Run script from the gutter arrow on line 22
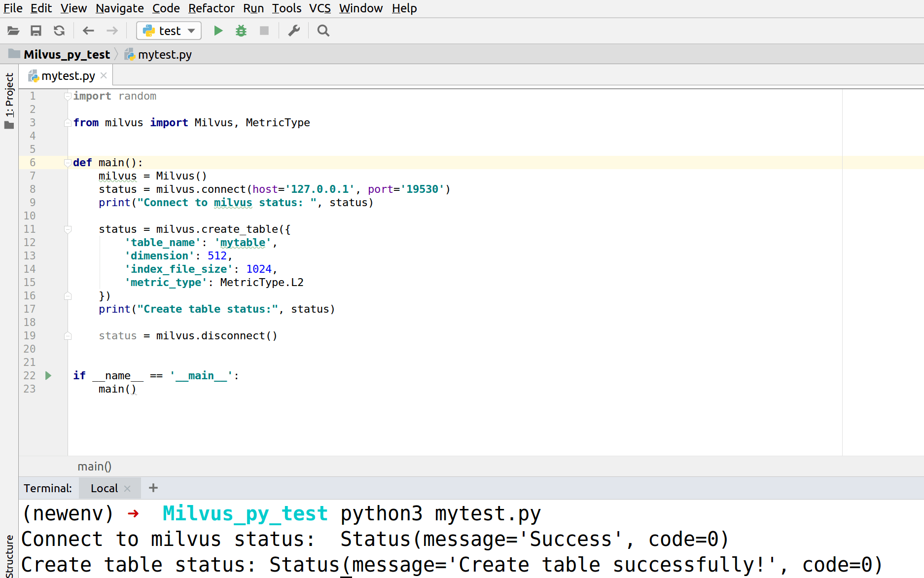 pos(48,376)
